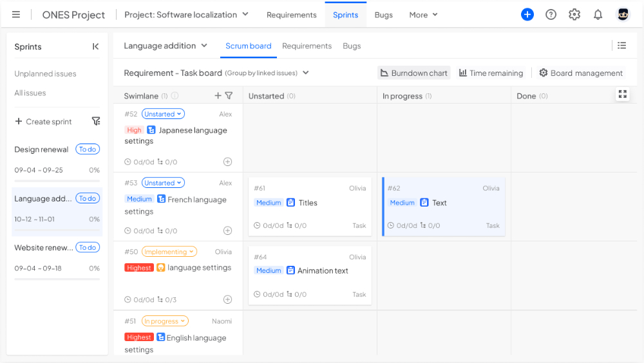Change #50 Implementing status dropdown
Image resolution: width=644 pixels, height=363 pixels.
pos(169,252)
